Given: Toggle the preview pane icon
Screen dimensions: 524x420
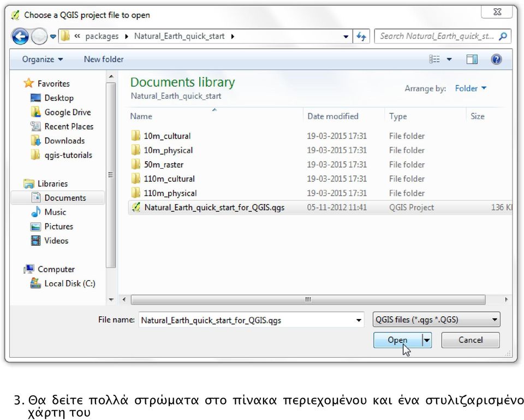Looking at the screenshot, I should pos(472,59).
